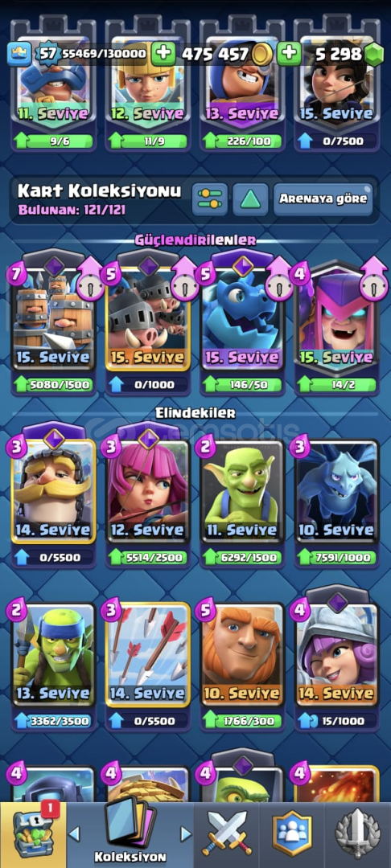Image resolution: width=391 pixels, height=868 pixels.
Task: Tap the Spear Goblins progress bar 3362/3500
Action: (x=52, y=721)
